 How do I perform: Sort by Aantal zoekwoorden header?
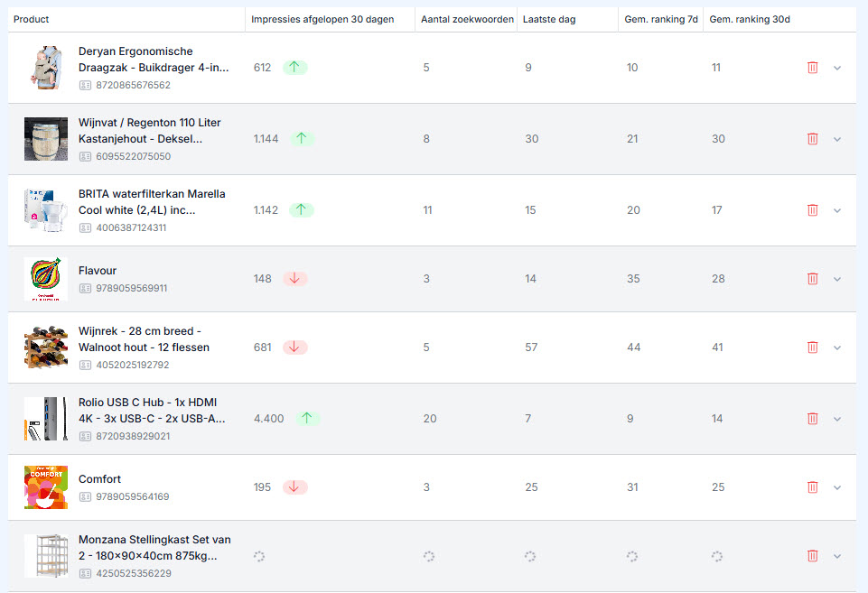pos(467,19)
